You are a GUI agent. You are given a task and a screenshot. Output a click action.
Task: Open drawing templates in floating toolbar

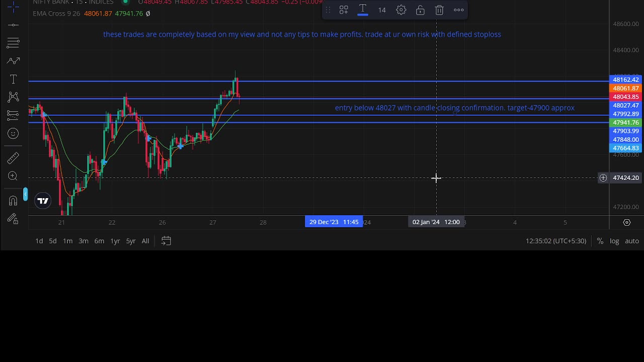(x=344, y=10)
